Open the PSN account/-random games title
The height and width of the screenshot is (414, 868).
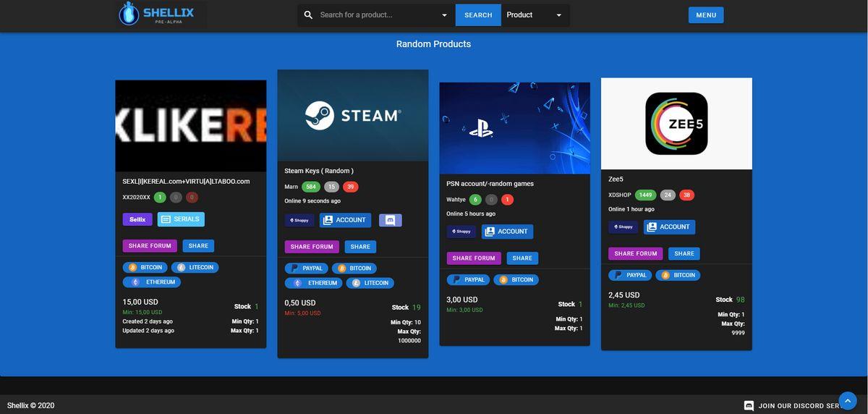490,184
